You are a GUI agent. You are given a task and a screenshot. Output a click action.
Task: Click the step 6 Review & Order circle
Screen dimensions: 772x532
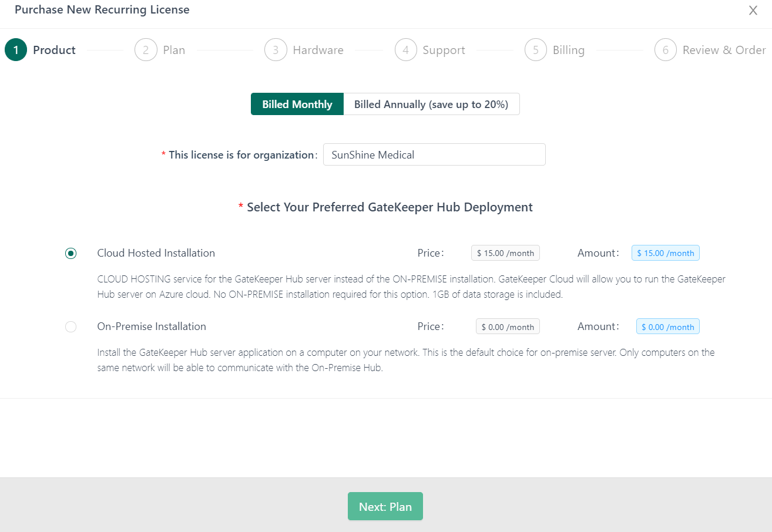pyautogui.click(x=666, y=50)
